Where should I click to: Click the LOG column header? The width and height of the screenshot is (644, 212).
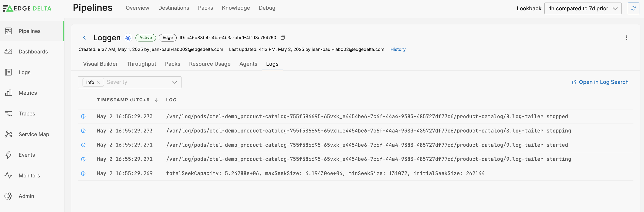171,100
